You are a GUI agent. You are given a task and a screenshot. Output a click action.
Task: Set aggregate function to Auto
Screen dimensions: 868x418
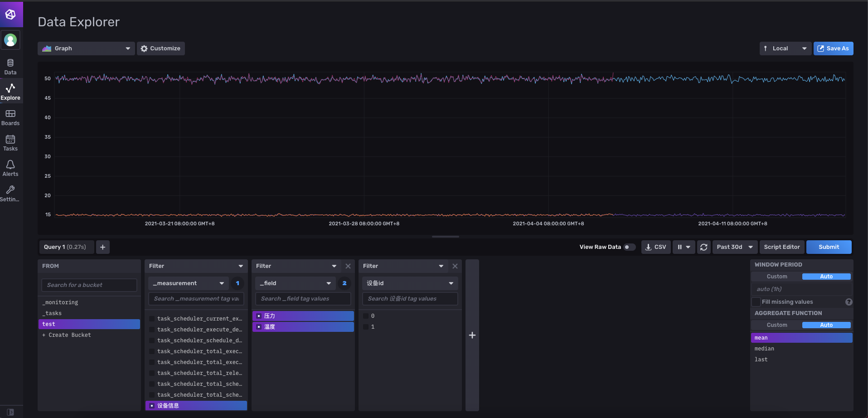click(826, 325)
